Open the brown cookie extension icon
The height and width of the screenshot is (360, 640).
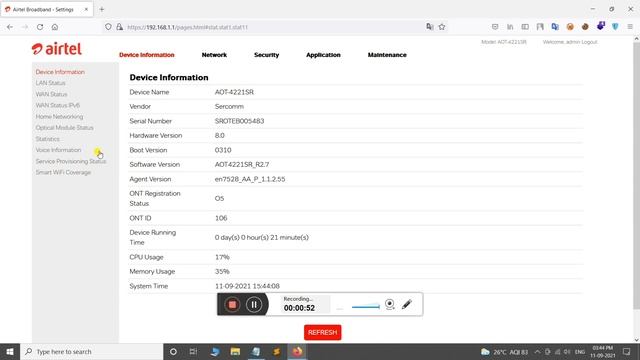click(585, 27)
